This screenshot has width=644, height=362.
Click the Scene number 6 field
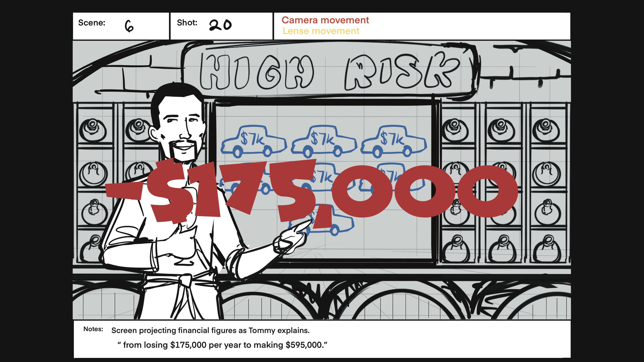(129, 26)
